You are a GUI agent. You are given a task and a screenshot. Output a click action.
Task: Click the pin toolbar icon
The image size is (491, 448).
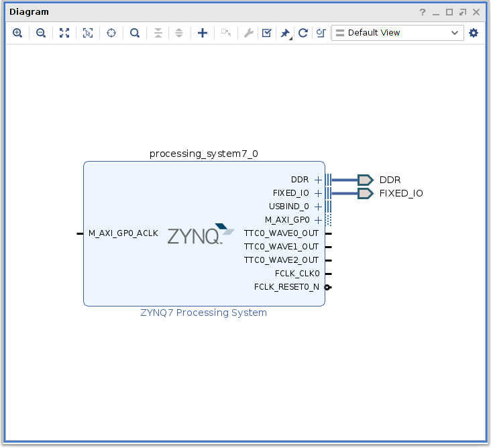click(x=285, y=33)
